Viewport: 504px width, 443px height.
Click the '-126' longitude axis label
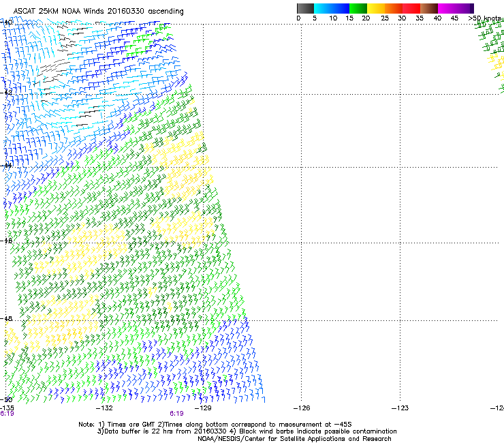[302, 408]
